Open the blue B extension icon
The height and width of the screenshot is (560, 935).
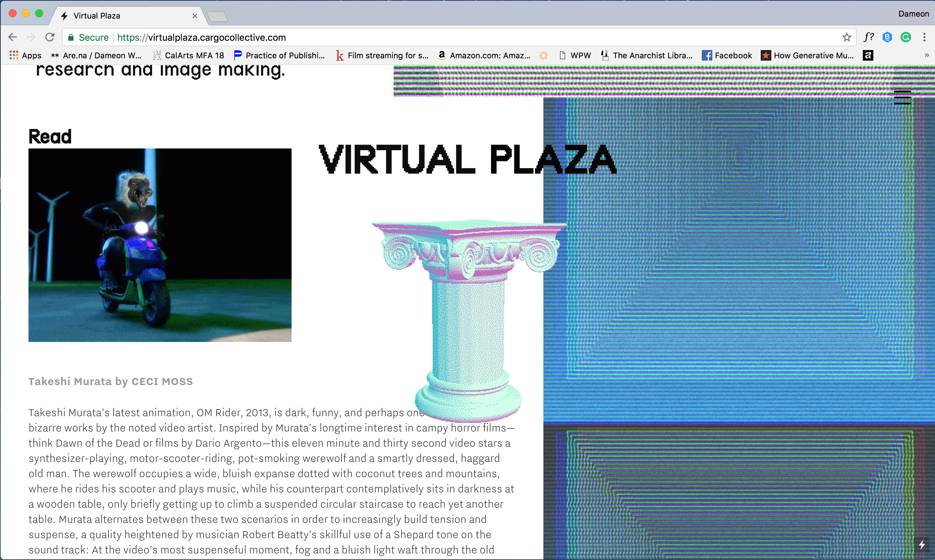pos(887,37)
